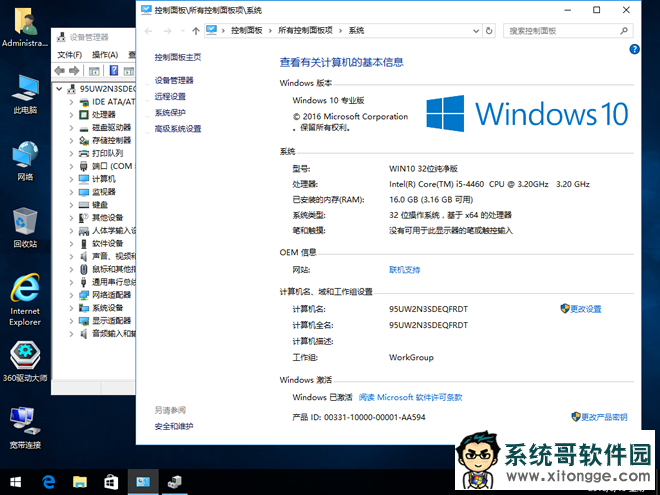Select the 其他设备 tree item
This screenshot has height=495, width=660.
[x=107, y=218]
